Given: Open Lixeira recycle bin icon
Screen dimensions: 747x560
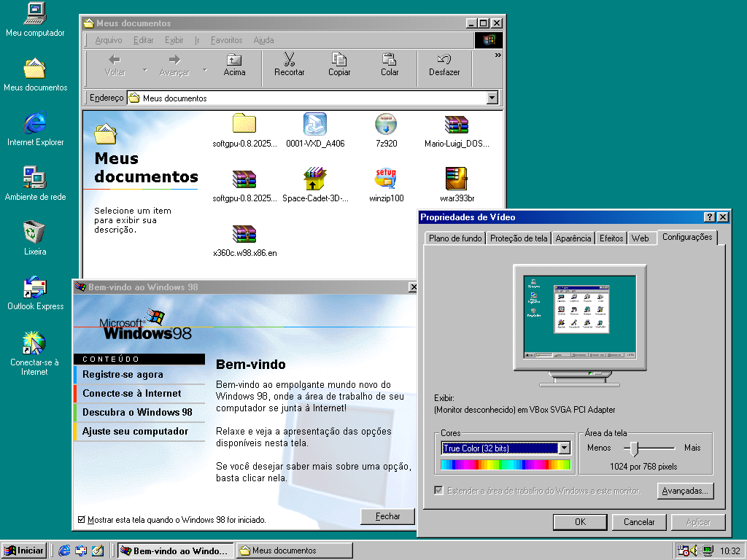Looking at the screenshot, I should click(35, 233).
